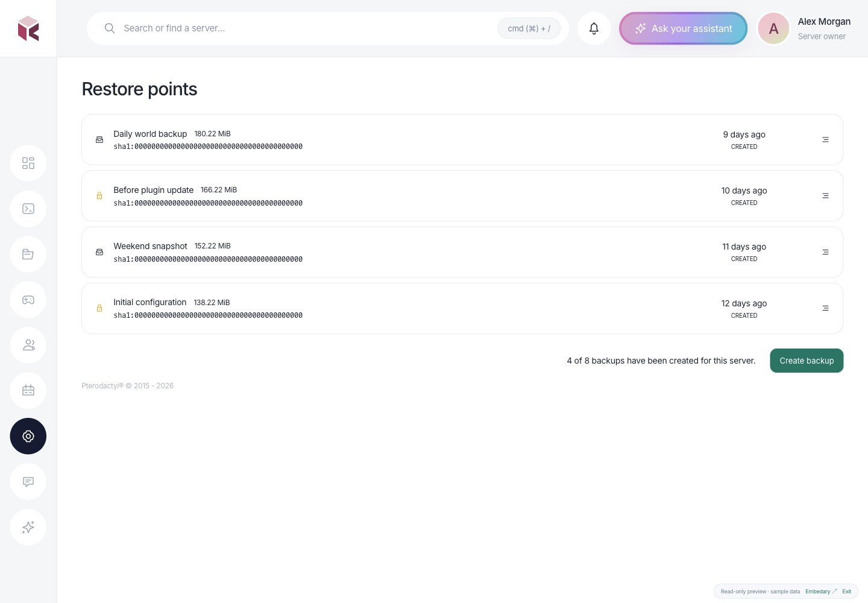Click the 4 of 8 backups message

click(x=661, y=361)
